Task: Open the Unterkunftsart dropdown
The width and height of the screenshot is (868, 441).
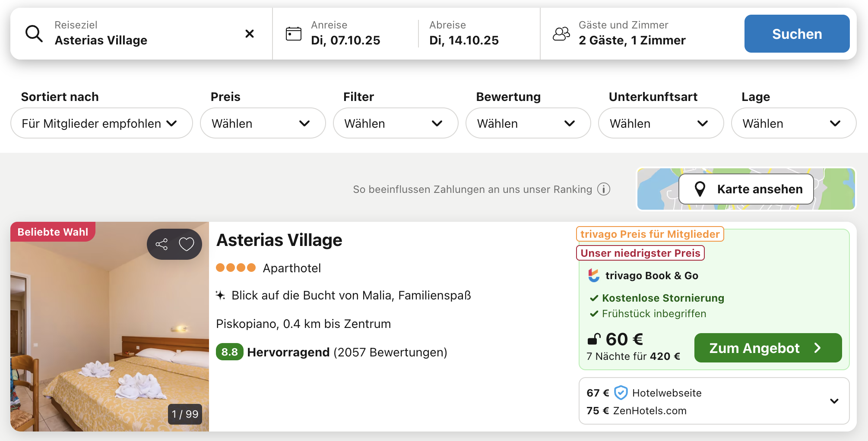Action: point(661,123)
